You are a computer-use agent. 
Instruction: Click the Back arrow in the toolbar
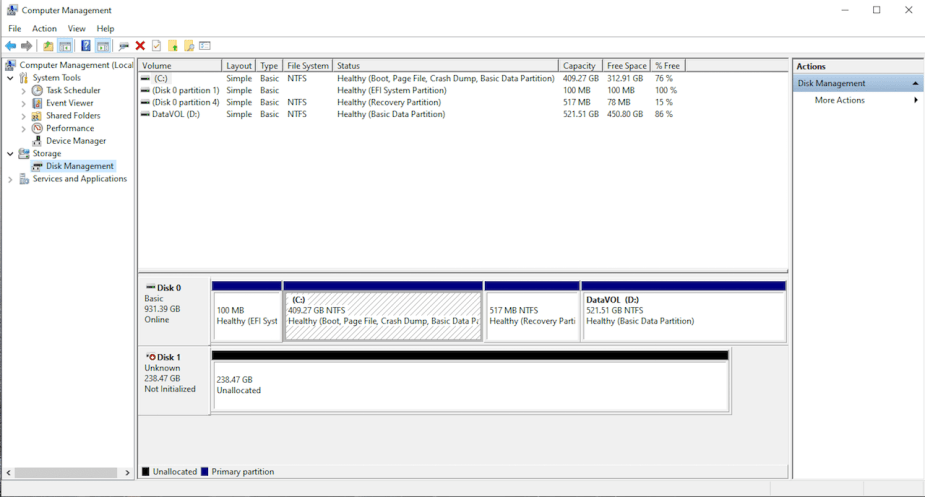tap(11, 46)
